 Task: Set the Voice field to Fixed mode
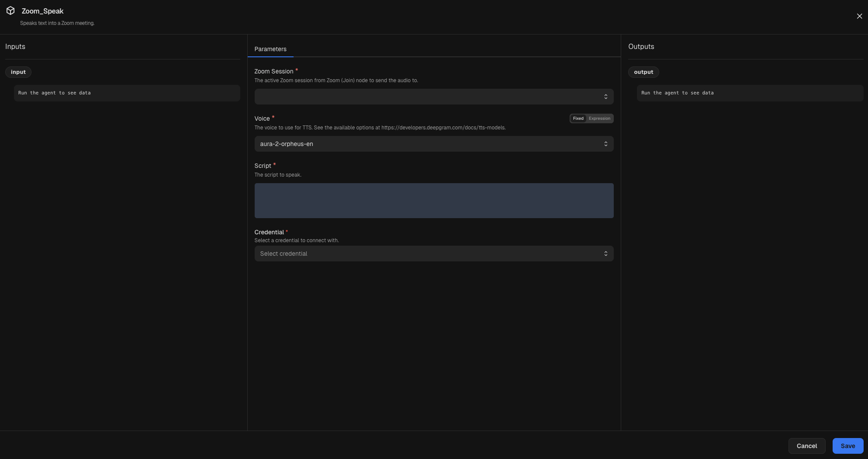(578, 118)
